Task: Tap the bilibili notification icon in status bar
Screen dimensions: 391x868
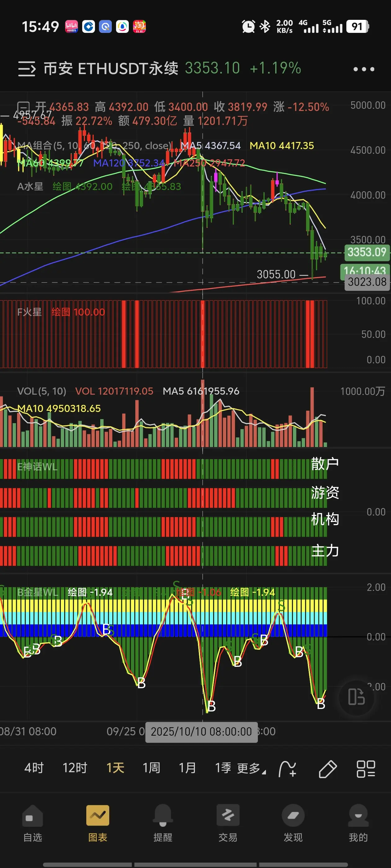Action: click(x=71, y=26)
